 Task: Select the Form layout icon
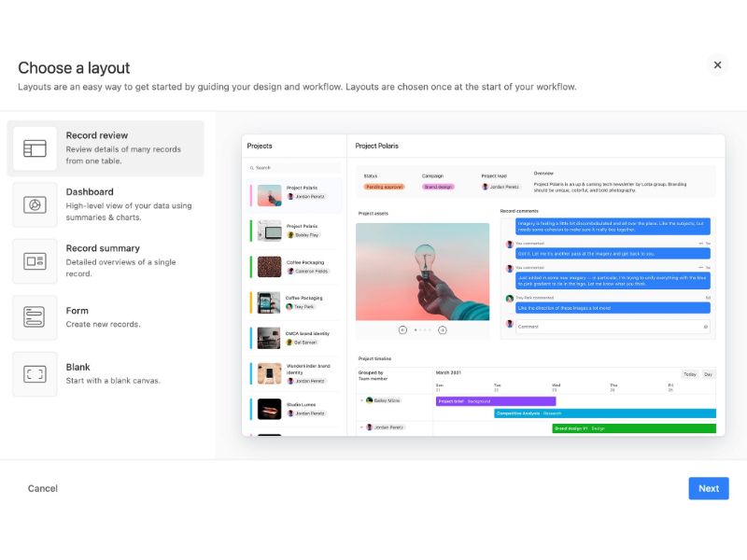[35, 317]
